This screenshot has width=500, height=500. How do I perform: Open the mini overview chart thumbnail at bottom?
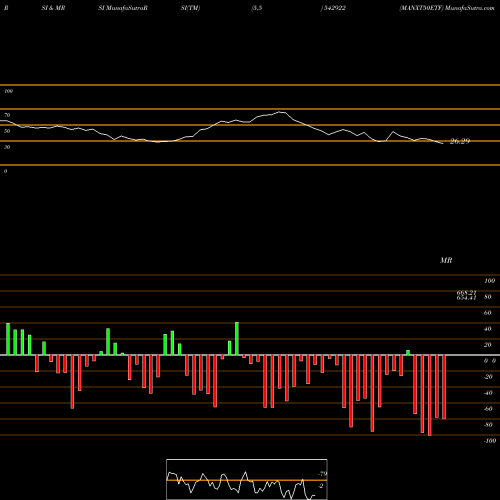click(247, 479)
